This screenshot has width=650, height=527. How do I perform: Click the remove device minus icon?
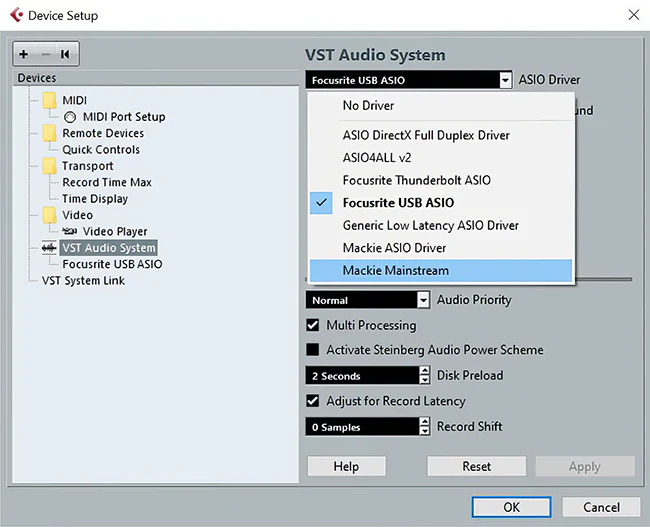point(46,54)
